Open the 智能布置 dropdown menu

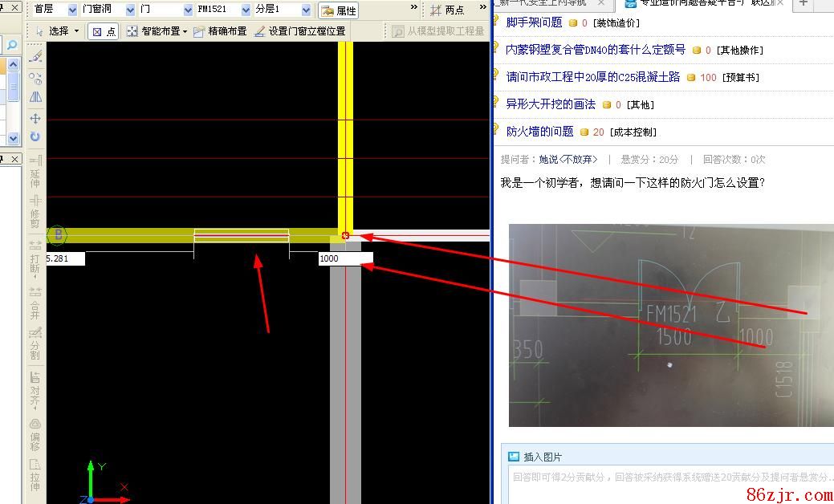[157, 31]
